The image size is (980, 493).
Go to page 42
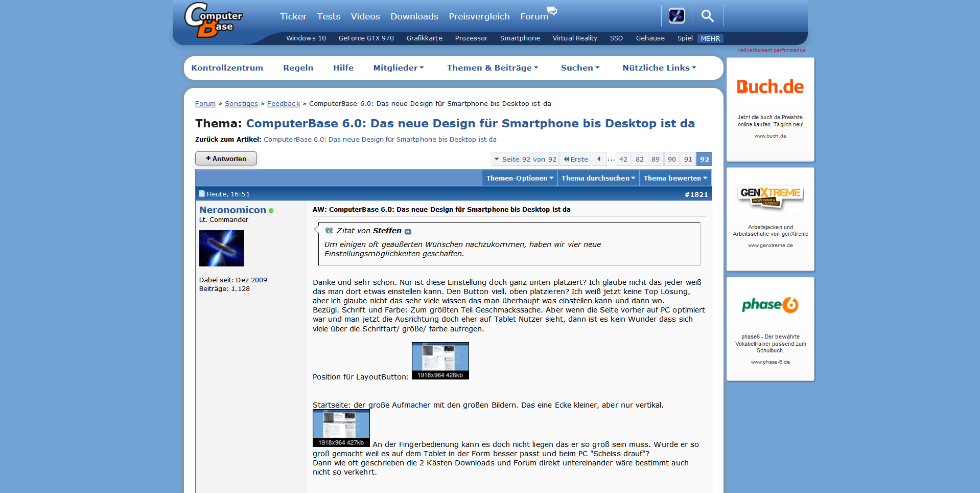623,159
